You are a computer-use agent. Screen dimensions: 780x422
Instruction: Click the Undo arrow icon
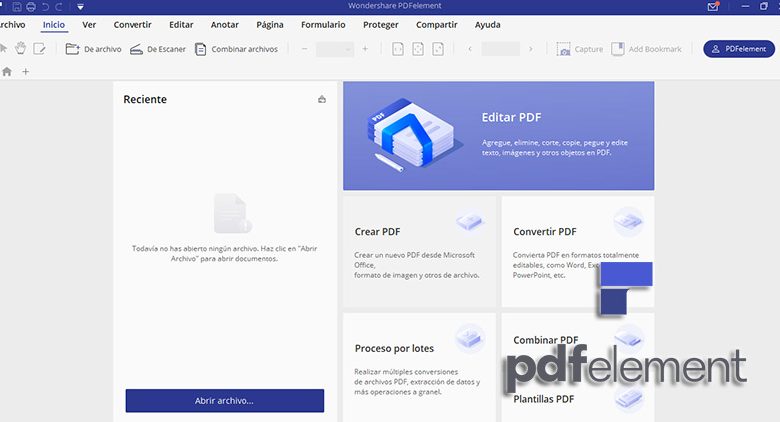click(46, 6)
